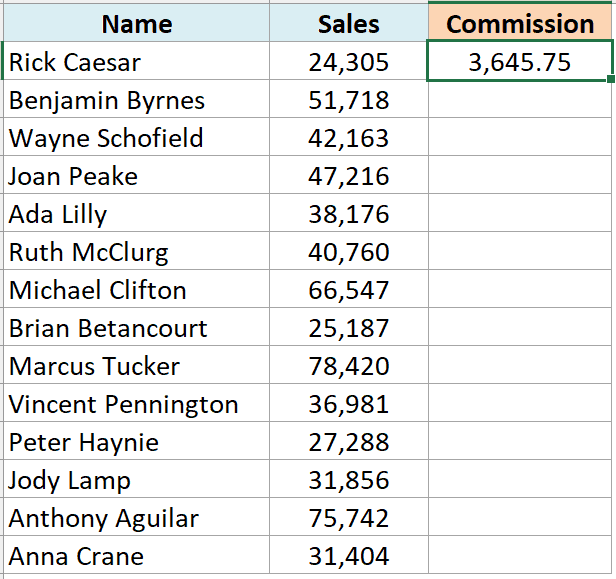
Task: Click the Peter Haynie sales value 27,288
Action: coord(349,441)
